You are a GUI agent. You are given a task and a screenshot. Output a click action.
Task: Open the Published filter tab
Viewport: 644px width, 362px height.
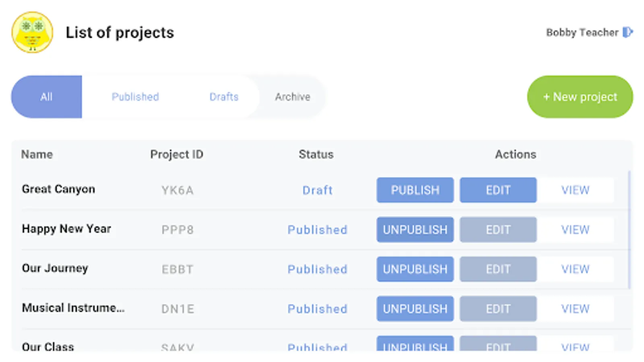[135, 97]
